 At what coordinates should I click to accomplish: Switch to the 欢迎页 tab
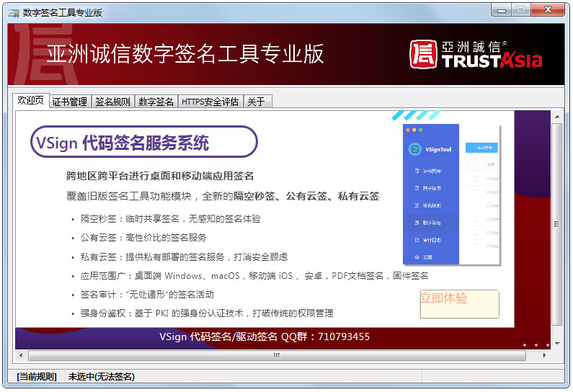pyautogui.click(x=31, y=100)
